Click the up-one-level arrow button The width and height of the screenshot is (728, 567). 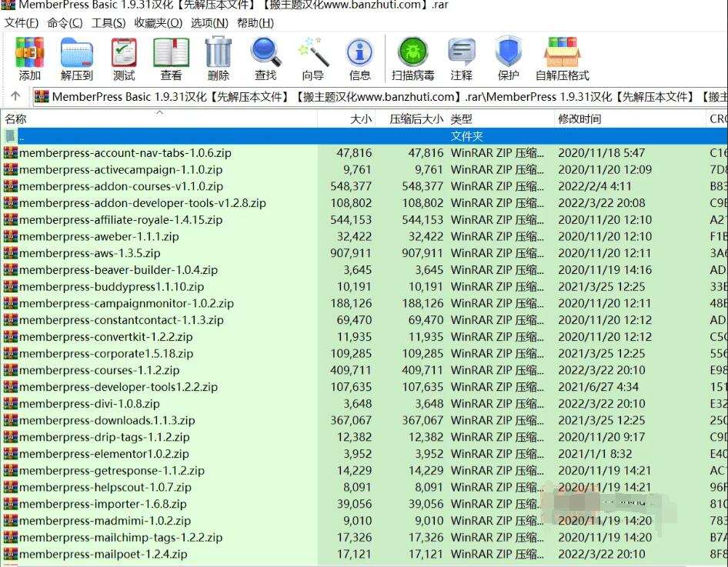click(15, 96)
